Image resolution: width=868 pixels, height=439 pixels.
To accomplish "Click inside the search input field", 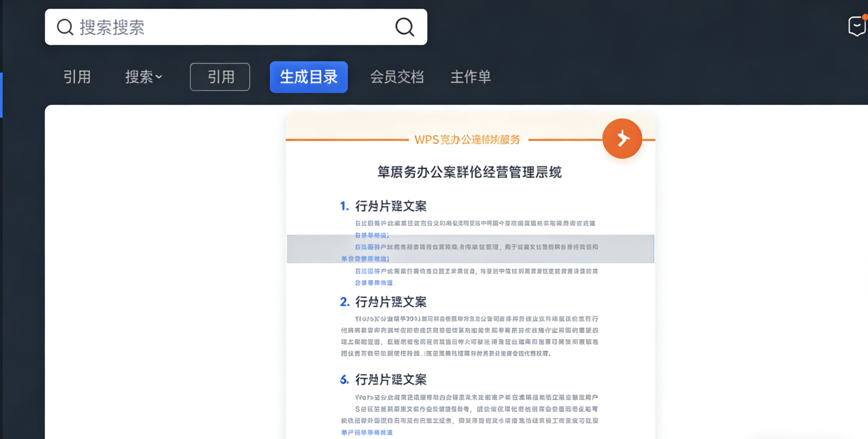I will coord(202,27).
